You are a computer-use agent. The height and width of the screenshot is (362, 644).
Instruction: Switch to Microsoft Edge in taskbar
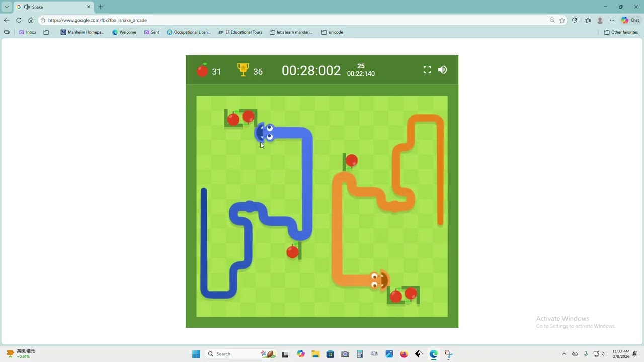point(434,354)
